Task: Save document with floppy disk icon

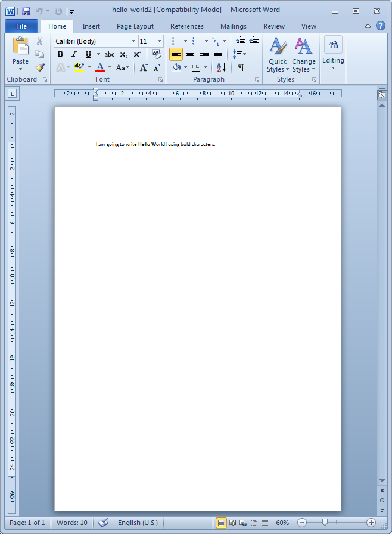Action: tap(26, 11)
